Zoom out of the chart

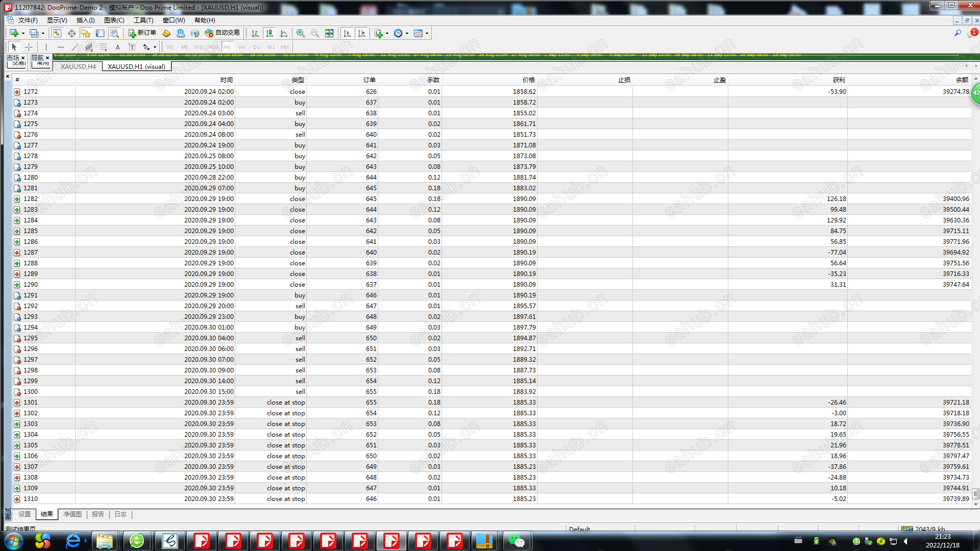point(315,33)
